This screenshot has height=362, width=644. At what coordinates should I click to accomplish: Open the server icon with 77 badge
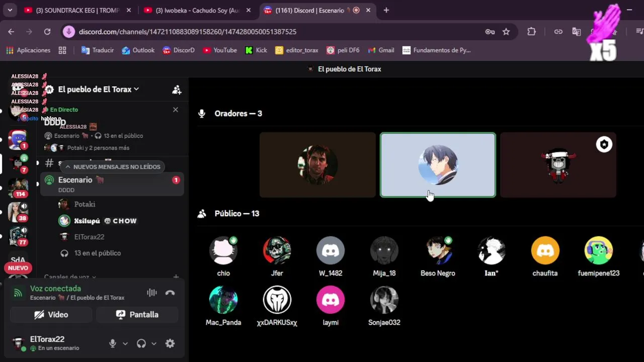pyautogui.click(x=18, y=236)
